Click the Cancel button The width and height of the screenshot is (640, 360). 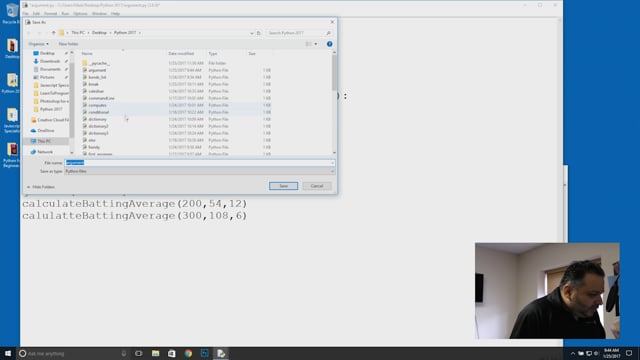317,186
